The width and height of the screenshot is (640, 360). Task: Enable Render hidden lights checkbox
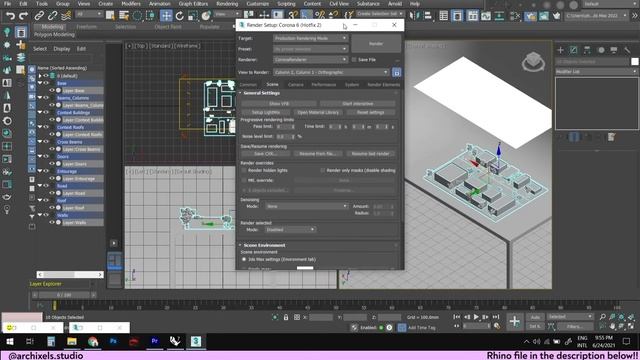tap(244, 170)
